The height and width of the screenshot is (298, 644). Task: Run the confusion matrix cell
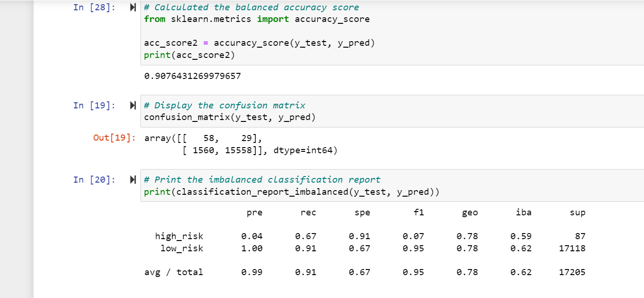click(x=132, y=105)
